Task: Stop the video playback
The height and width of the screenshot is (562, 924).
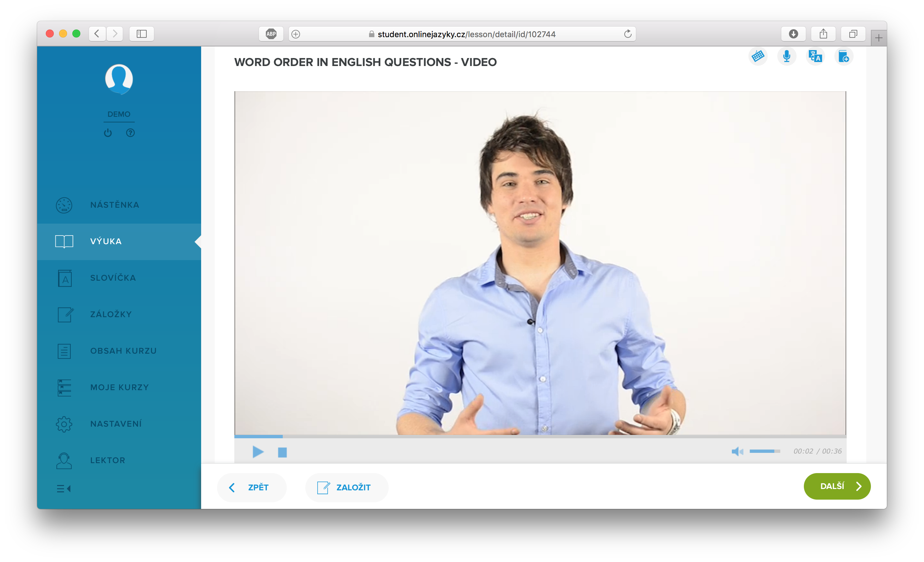Action: [x=282, y=452]
